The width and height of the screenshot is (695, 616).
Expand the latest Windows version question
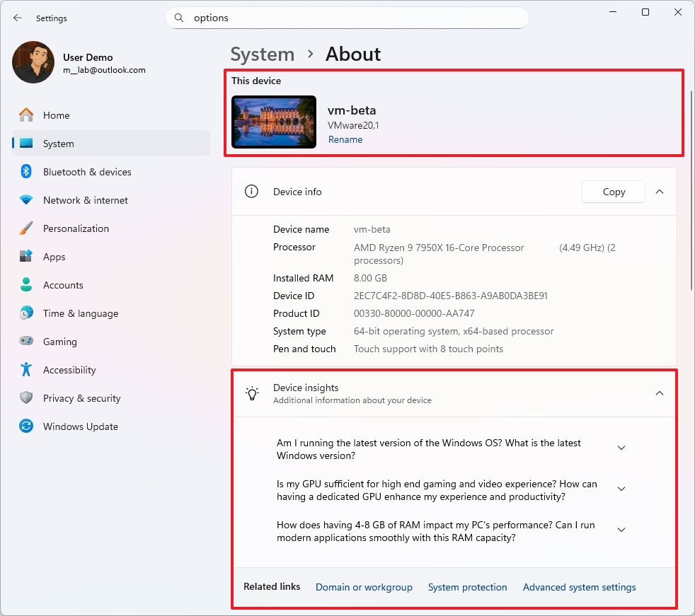coord(621,448)
